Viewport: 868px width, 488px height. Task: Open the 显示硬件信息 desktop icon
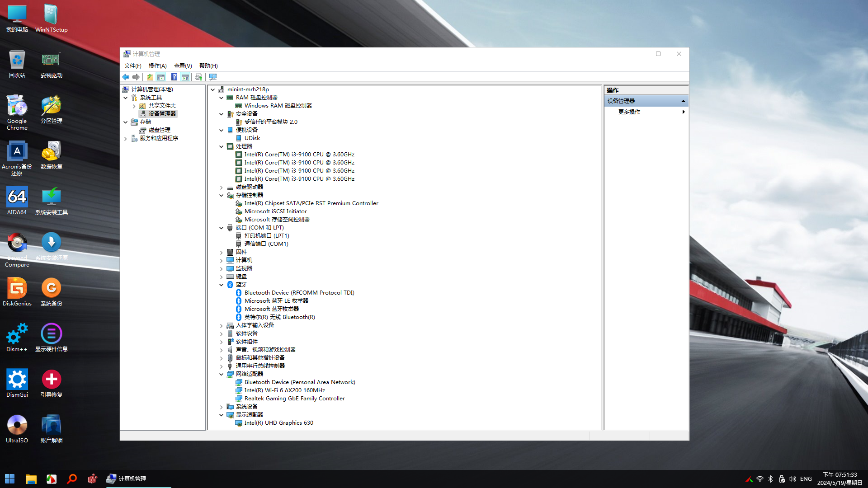click(51, 338)
